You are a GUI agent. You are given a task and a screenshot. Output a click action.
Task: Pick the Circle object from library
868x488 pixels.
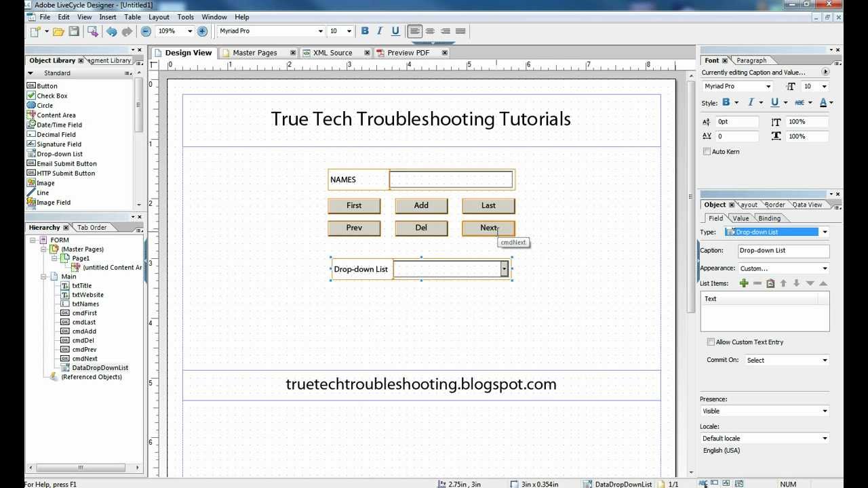point(45,106)
